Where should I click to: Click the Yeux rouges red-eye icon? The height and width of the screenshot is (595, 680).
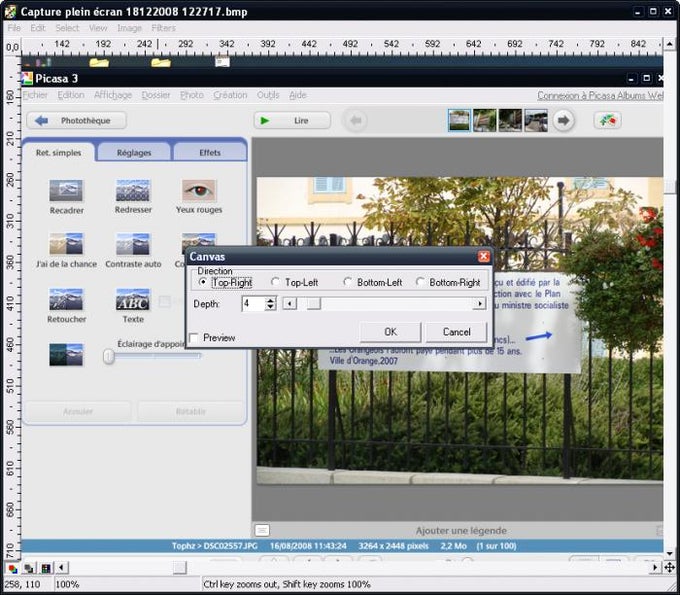pos(199,190)
